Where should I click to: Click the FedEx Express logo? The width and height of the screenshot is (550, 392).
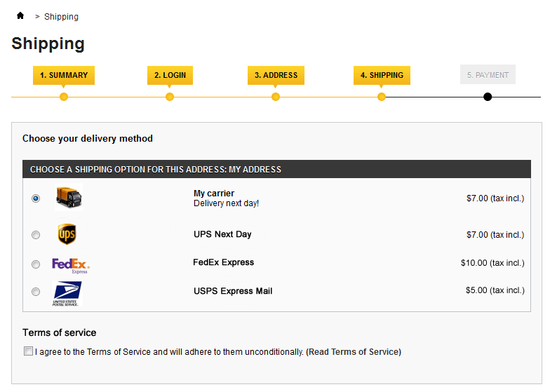[x=70, y=264]
